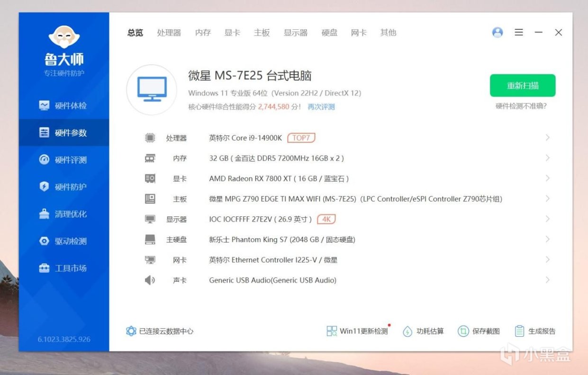Click the monitor display icon
This screenshot has width=588, height=375.
pyautogui.click(x=150, y=219)
